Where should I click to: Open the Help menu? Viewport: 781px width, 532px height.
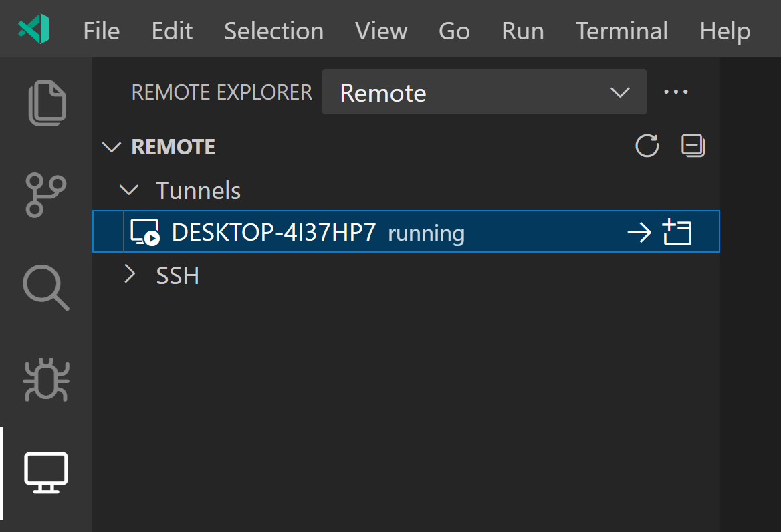coord(724,31)
